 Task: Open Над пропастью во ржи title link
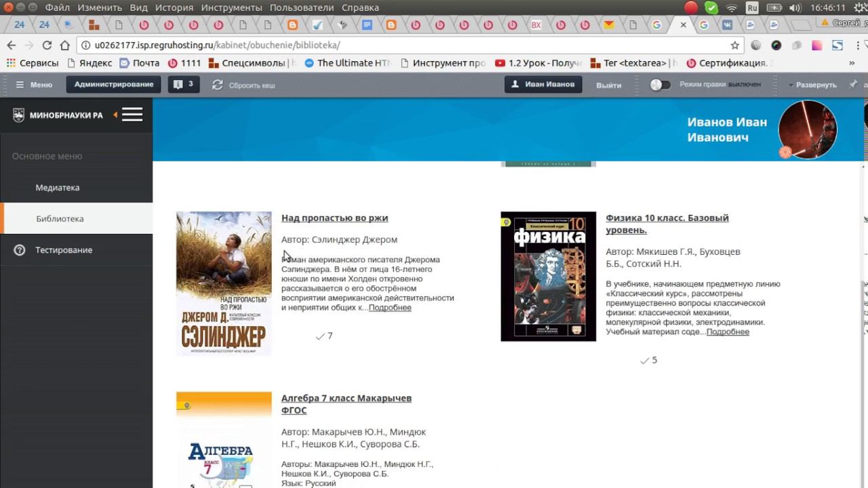[335, 218]
